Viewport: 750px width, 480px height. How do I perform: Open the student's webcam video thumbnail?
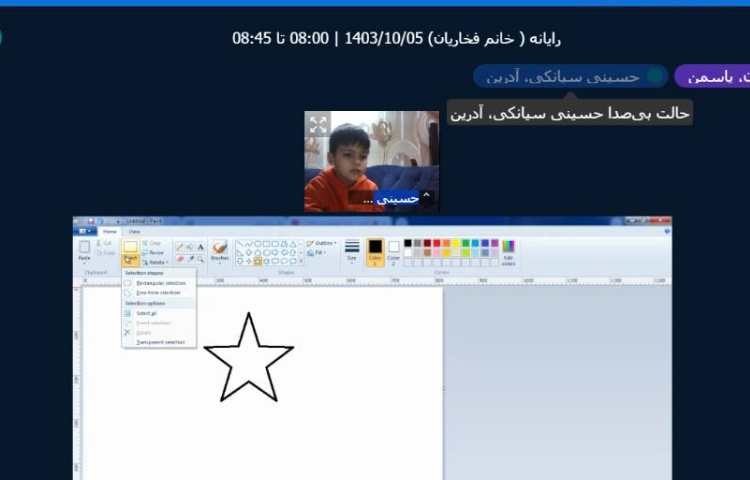pyautogui.click(x=372, y=162)
